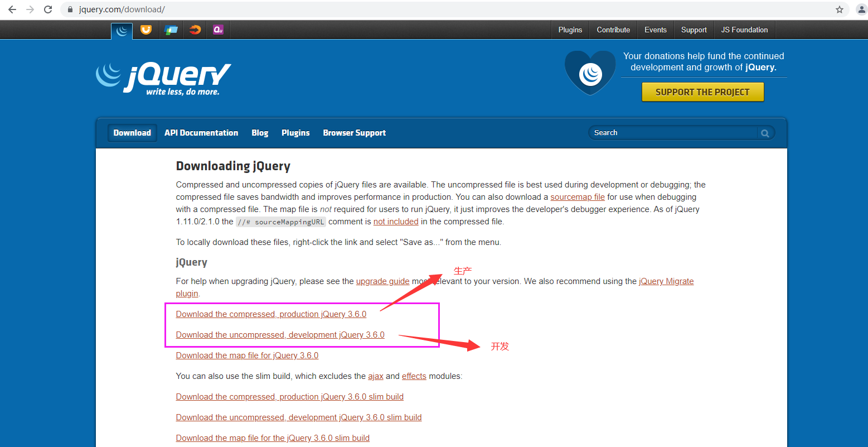
Task: Select the Download navigation tab
Action: (x=132, y=133)
